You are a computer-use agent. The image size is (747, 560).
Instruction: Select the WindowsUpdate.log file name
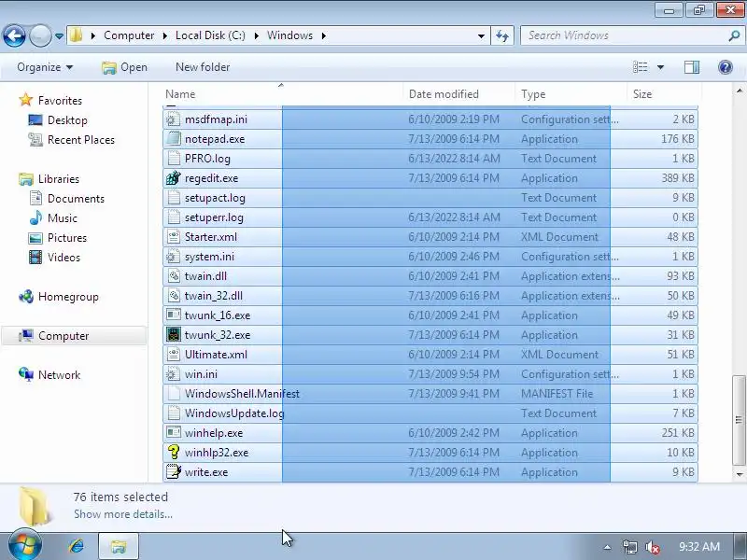click(x=234, y=413)
